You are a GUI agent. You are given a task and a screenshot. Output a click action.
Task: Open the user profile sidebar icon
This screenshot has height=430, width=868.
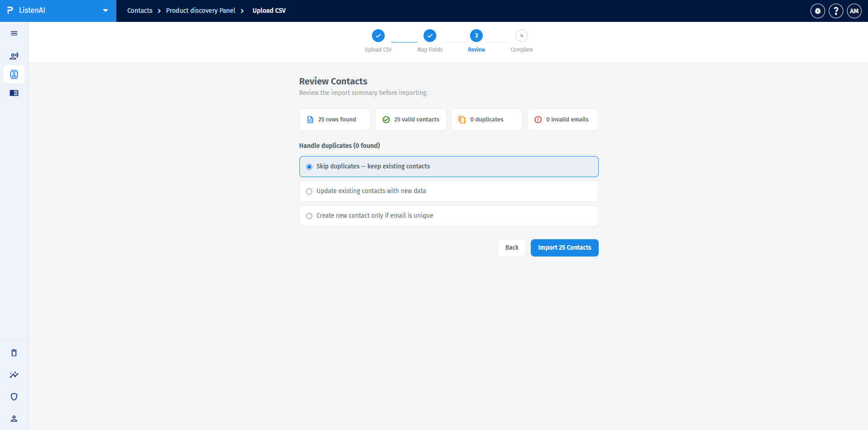pyautogui.click(x=14, y=419)
